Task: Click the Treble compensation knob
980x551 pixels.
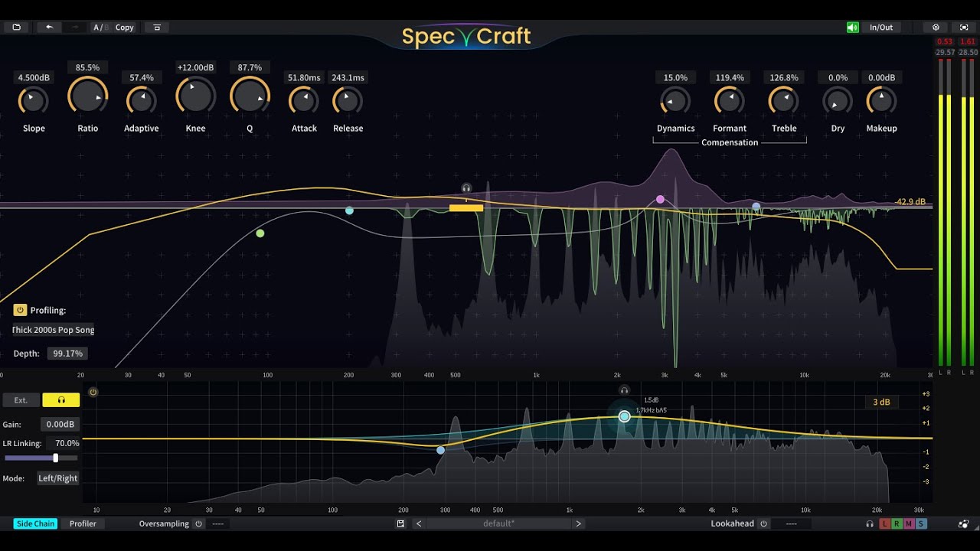Action: tap(783, 100)
